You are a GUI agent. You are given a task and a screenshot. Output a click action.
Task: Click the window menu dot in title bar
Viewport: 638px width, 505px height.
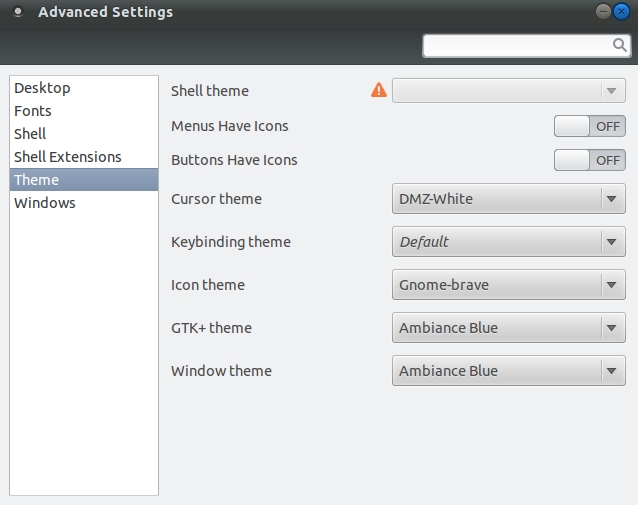(x=18, y=12)
